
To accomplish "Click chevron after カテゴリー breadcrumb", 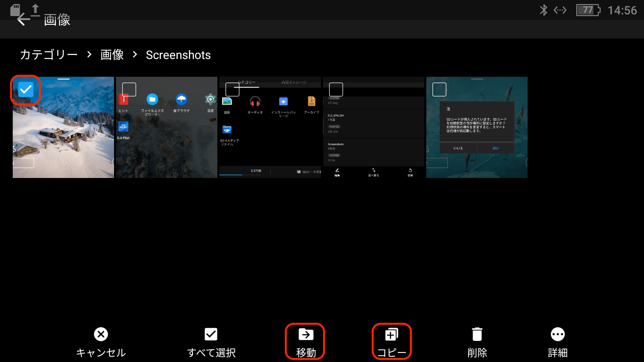I will [89, 54].
